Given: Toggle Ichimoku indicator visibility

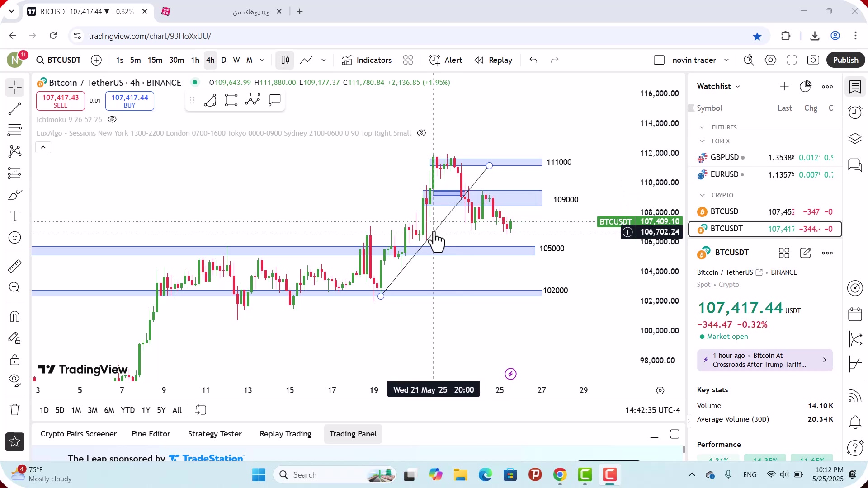Looking at the screenshot, I should [x=112, y=119].
